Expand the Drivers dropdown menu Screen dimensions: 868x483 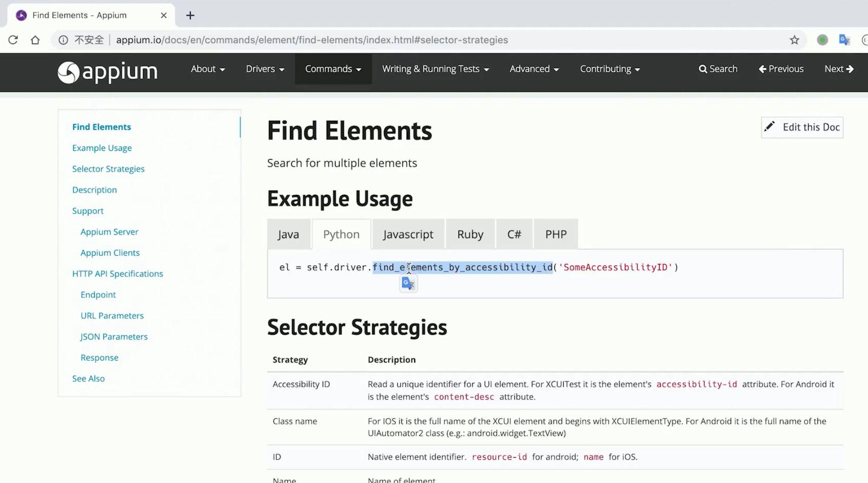tap(265, 69)
